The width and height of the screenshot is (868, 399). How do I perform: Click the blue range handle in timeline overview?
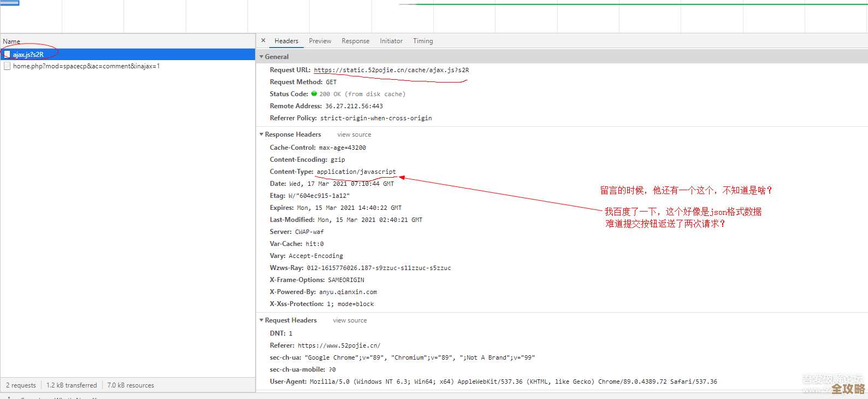[10, 3]
